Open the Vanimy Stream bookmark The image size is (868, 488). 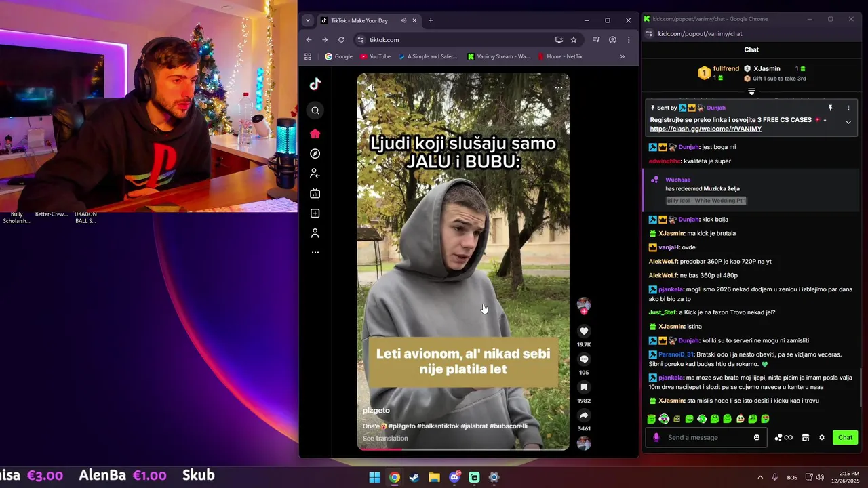[x=498, y=56]
